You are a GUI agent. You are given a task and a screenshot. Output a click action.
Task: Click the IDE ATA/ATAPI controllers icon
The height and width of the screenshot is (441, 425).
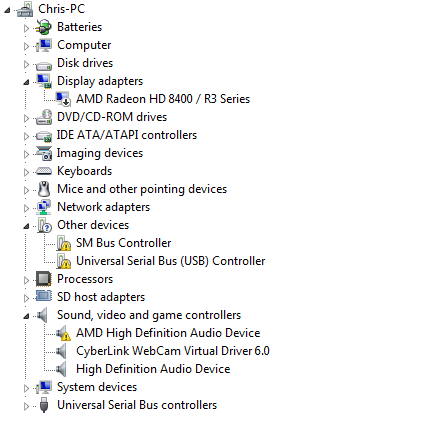click(x=44, y=136)
